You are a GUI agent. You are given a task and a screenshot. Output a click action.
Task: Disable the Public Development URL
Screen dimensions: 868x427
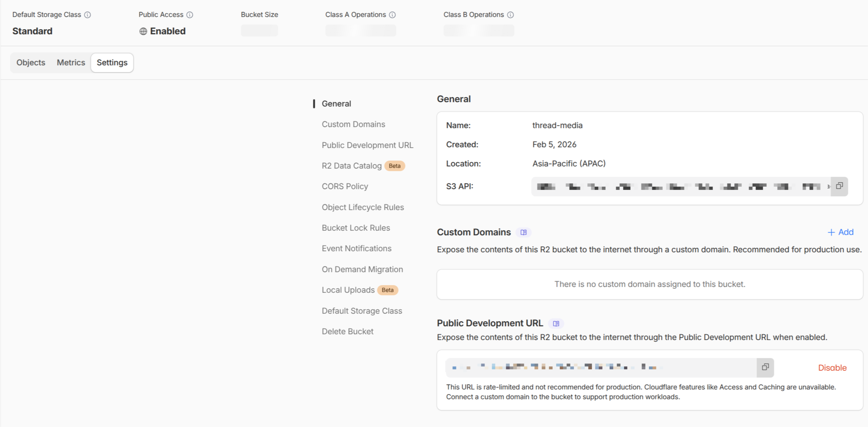pos(832,368)
